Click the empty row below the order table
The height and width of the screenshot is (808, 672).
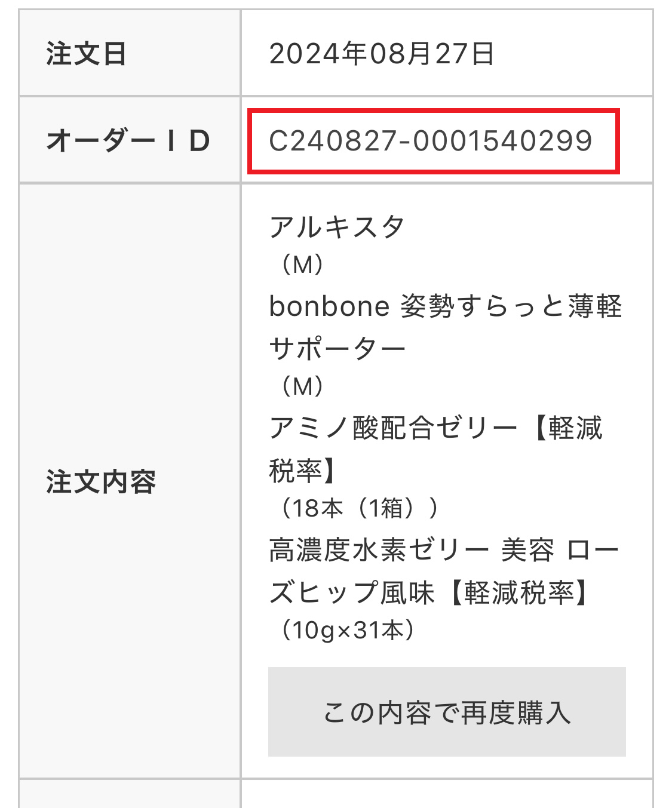tap(336, 794)
